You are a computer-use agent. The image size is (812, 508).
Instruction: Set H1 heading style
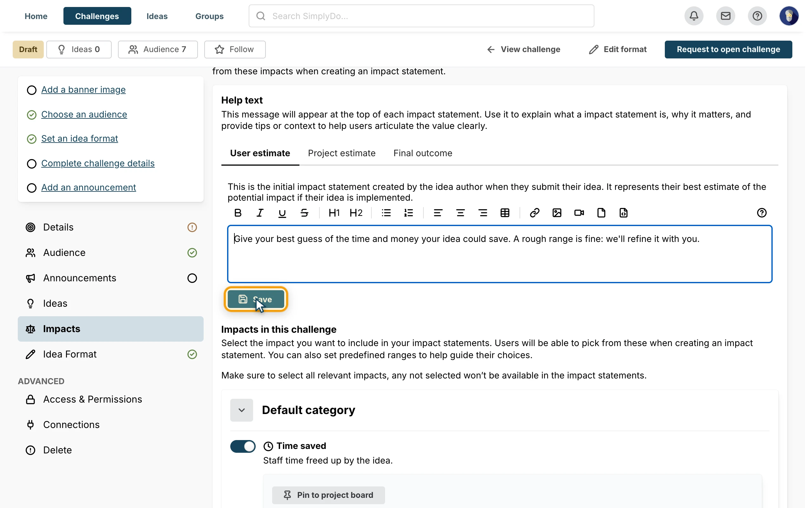334,213
